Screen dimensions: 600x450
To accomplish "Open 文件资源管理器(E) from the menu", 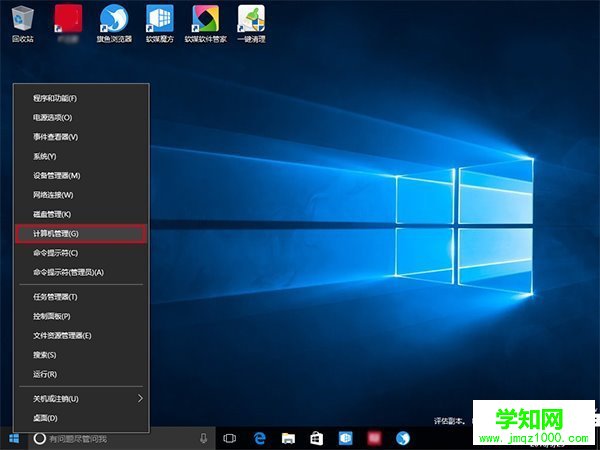I will click(x=81, y=336).
